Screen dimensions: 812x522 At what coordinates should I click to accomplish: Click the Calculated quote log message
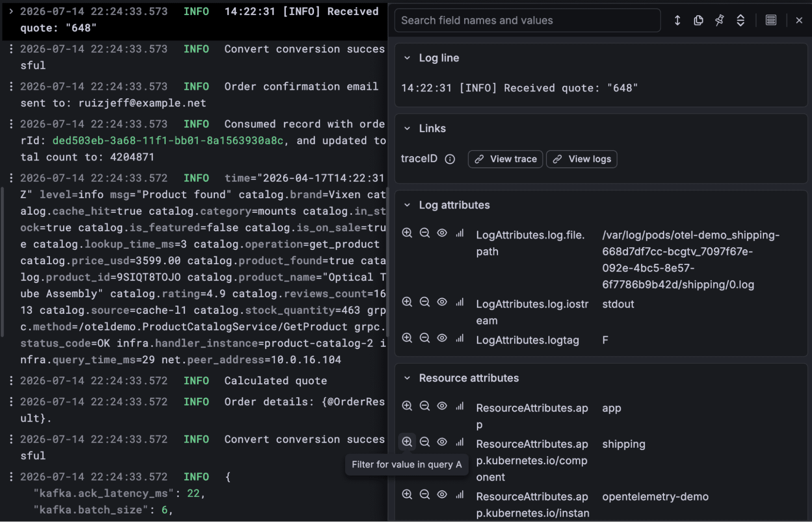pos(276,381)
